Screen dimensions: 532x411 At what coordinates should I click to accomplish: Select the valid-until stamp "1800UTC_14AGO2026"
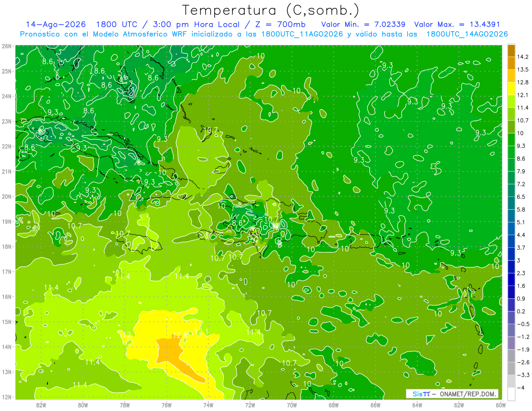click(467, 34)
